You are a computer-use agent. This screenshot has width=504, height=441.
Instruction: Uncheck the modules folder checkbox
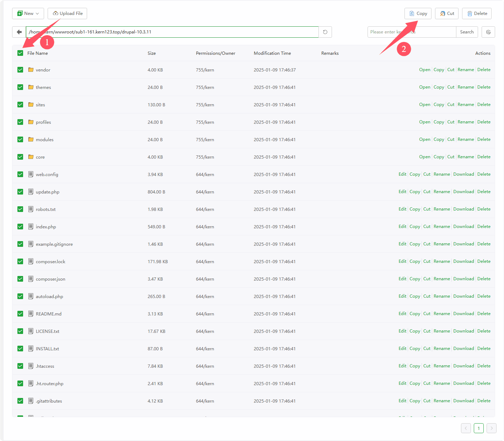pos(20,139)
